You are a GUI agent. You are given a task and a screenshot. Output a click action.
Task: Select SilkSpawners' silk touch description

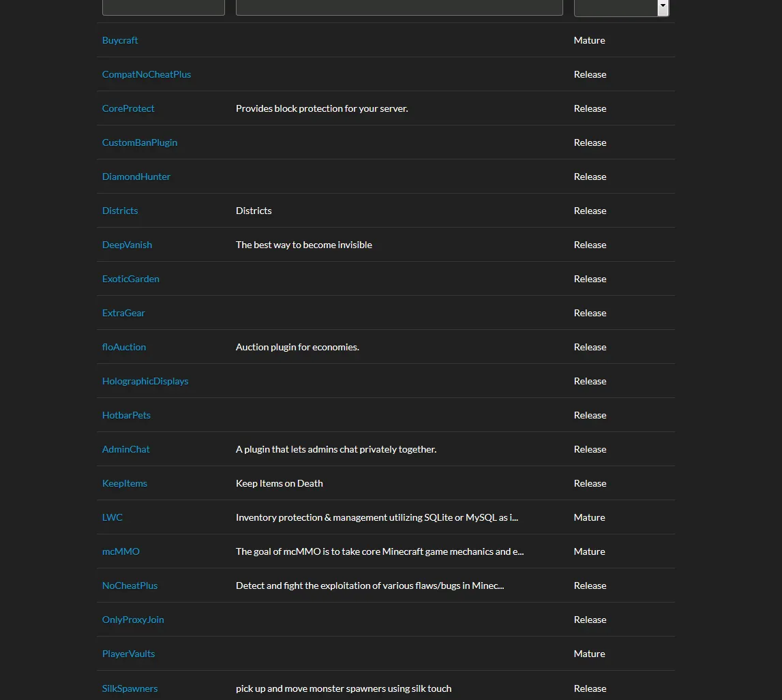tap(344, 688)
